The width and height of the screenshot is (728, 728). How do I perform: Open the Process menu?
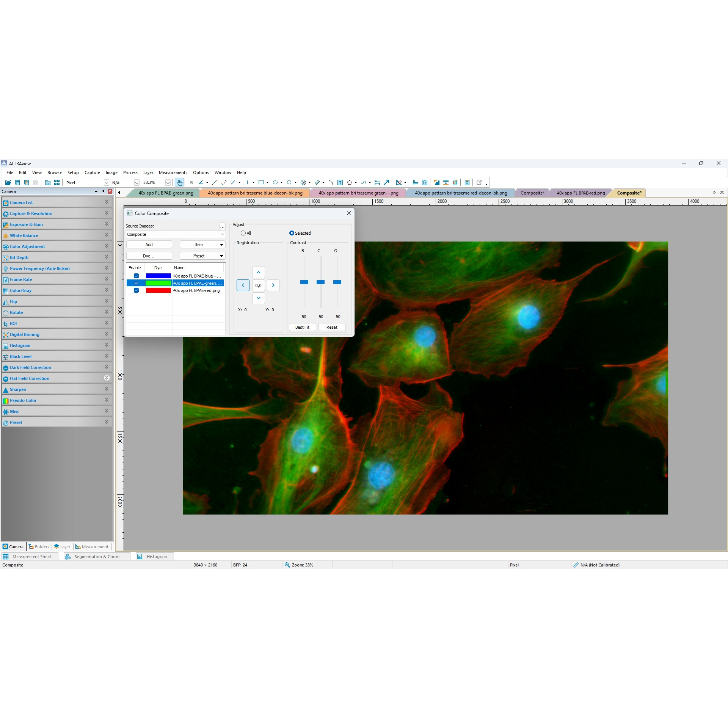130,173
